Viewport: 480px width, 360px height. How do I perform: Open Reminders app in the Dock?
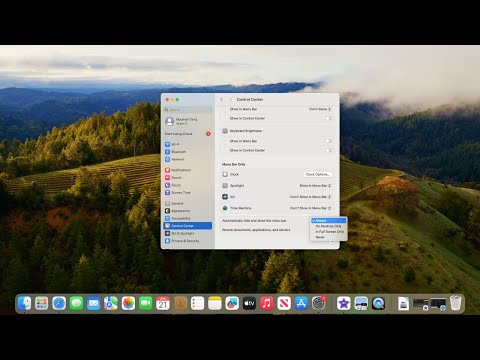tap(198, 303)
